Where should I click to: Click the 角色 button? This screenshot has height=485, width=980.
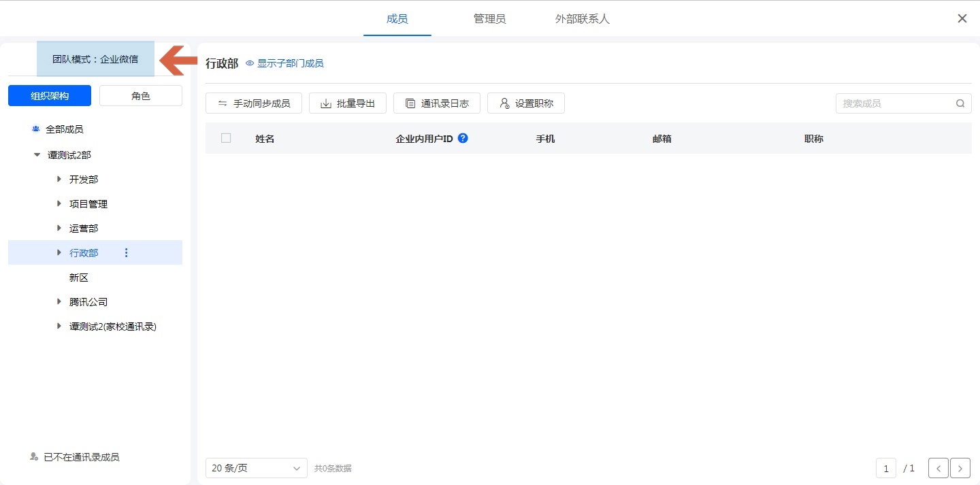[141, 96]
